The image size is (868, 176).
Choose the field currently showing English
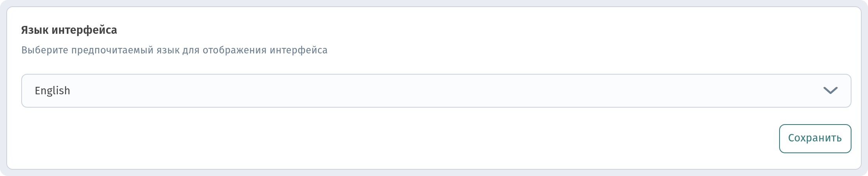tap(436, 91)
